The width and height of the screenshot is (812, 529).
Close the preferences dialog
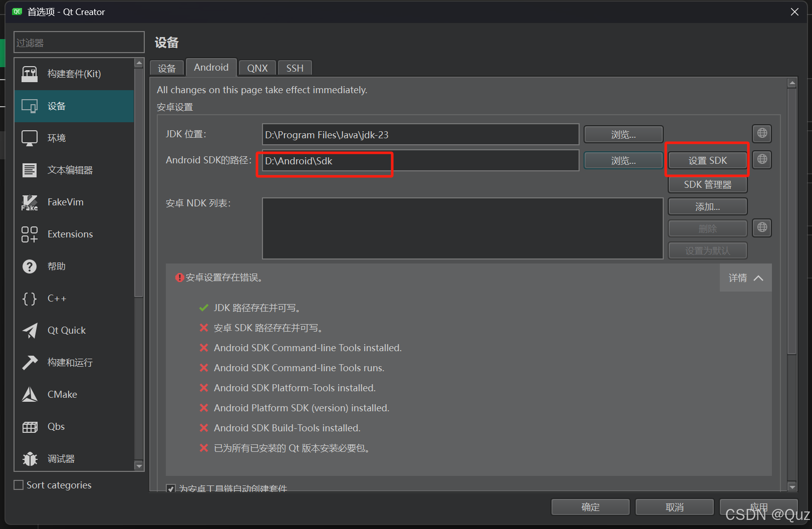(794, 12)
